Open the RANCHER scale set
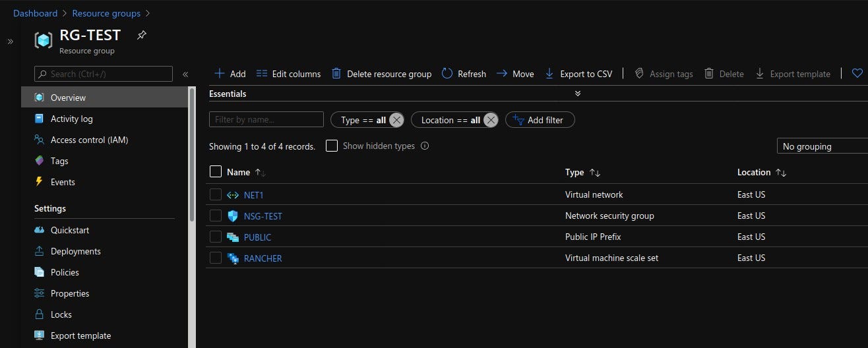The width and height of the screenshot is (868, 348). click(x=263, y=258)
